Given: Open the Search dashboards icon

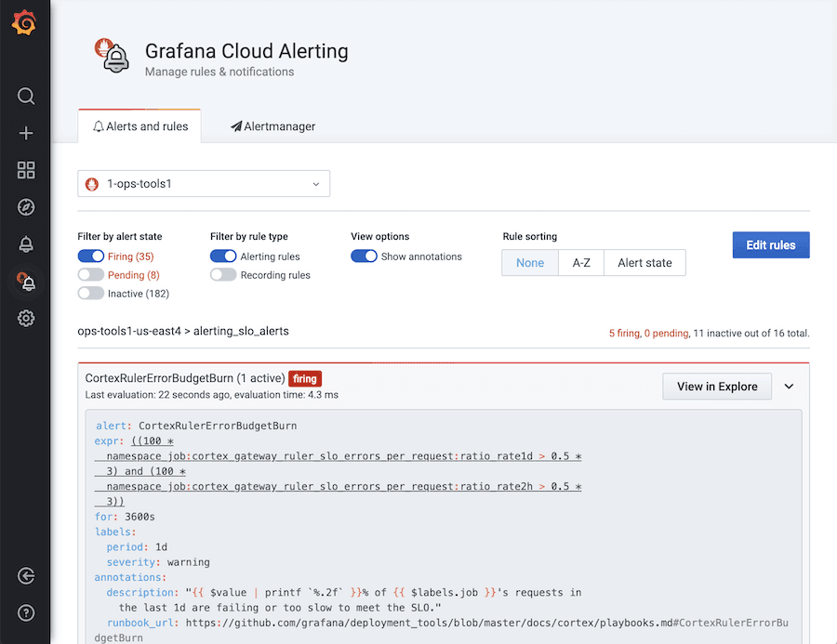Looking at the screenshot, I should [x=25, y=96].
